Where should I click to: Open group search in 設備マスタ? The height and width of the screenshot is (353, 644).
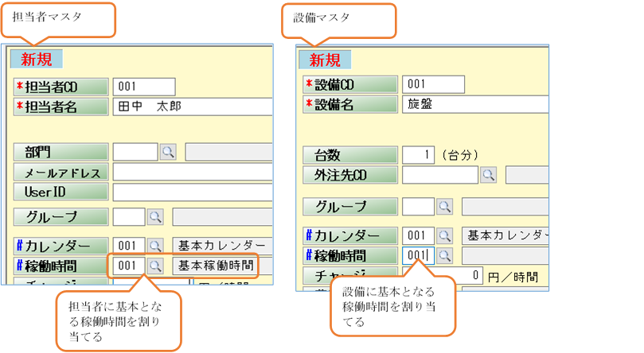coord(444,206)
